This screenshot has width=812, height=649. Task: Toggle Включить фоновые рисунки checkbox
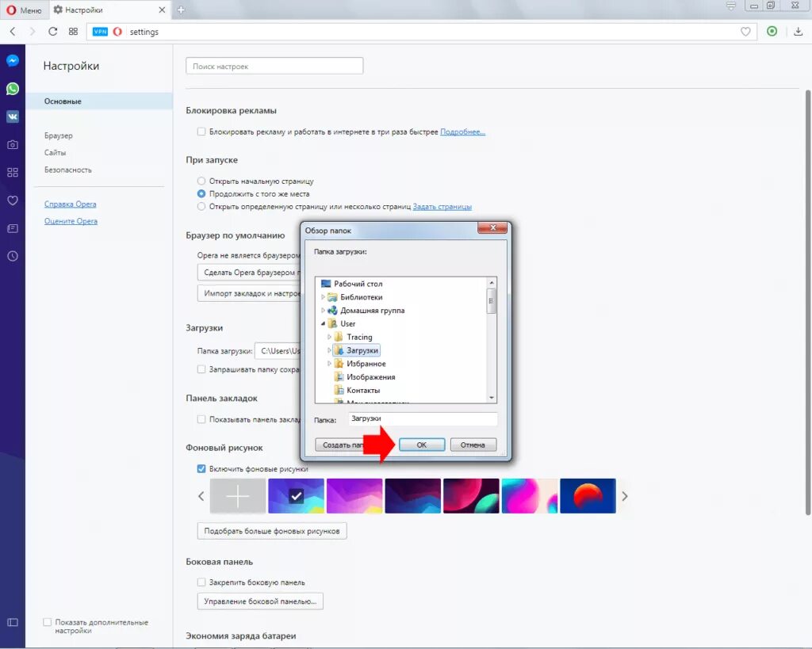(201, 469)
